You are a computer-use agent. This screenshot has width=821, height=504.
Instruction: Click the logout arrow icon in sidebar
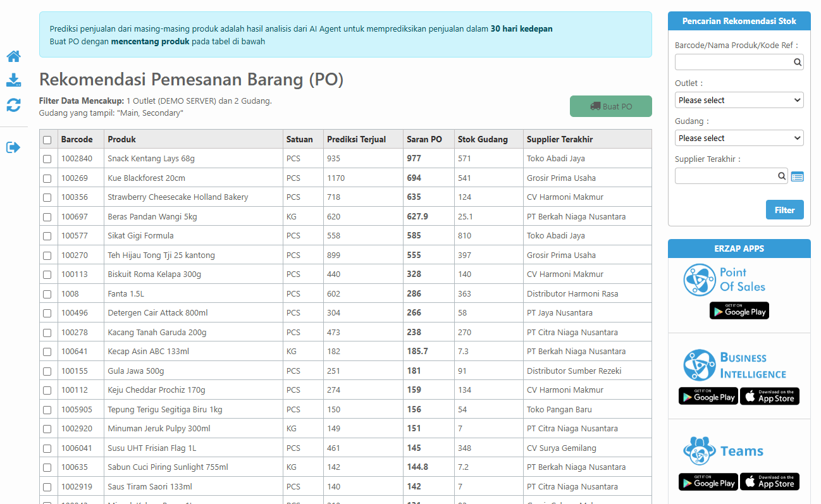[x=13, y=147]
